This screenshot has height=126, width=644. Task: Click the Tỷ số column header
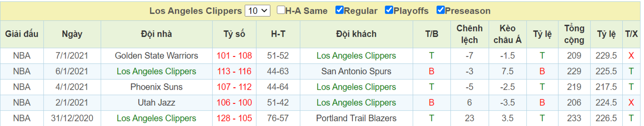(x=234, y=34)
